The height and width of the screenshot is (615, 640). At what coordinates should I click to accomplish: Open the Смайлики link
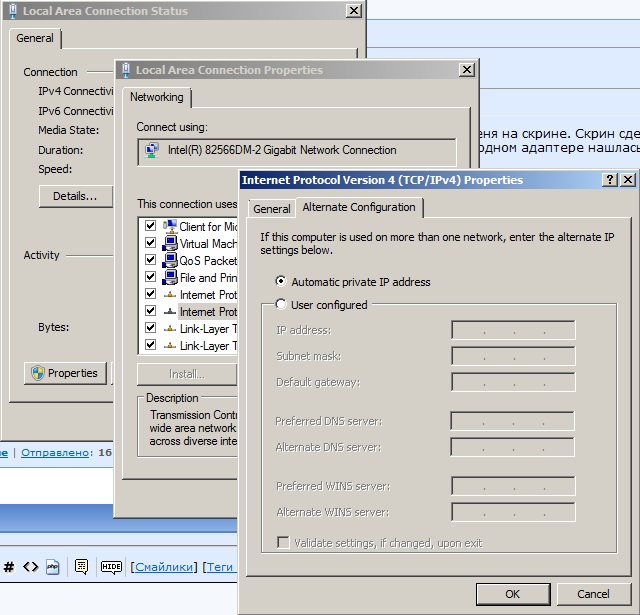pyautogui.click(x=164, y=566)
